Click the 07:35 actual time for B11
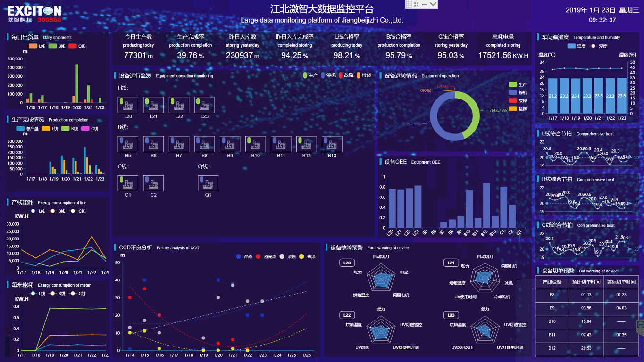The height and width of the screenshot is (362, 644). point(621,335)
